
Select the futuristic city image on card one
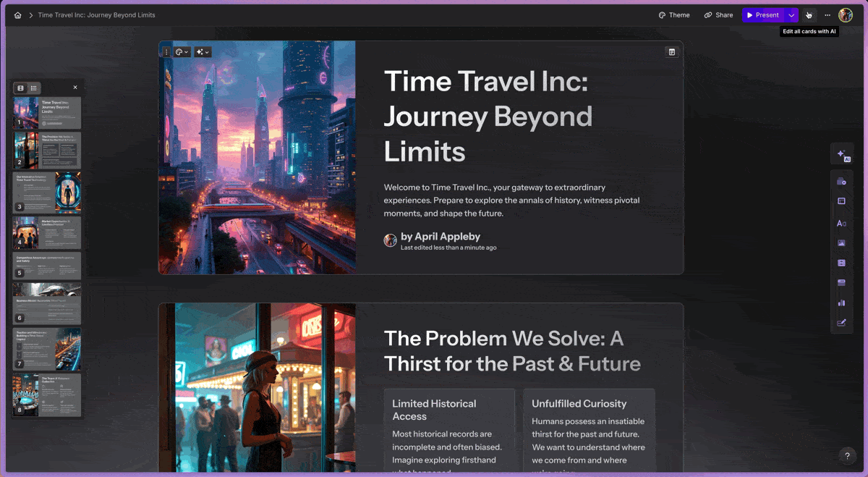tap(258, 157)
